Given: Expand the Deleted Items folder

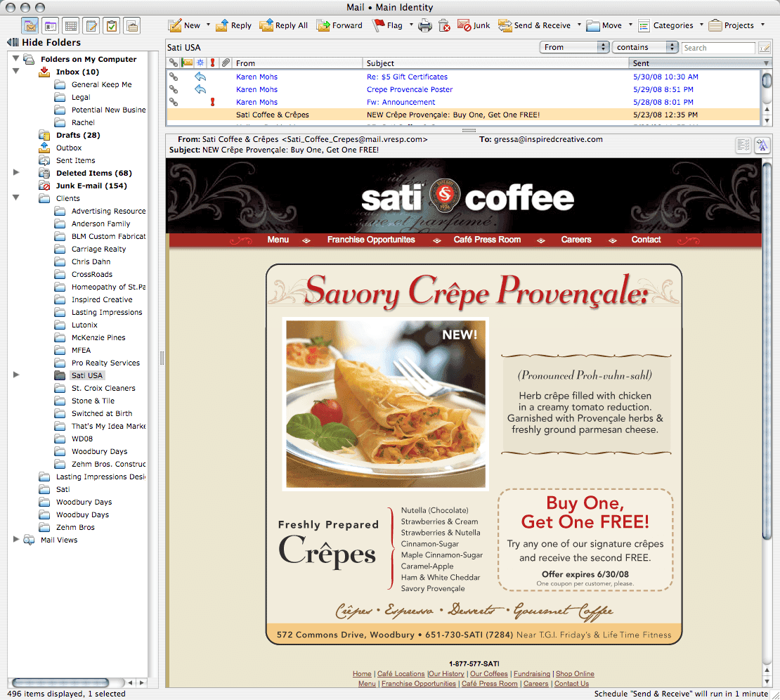Looking at the screenshot, I should coord(17,173).
